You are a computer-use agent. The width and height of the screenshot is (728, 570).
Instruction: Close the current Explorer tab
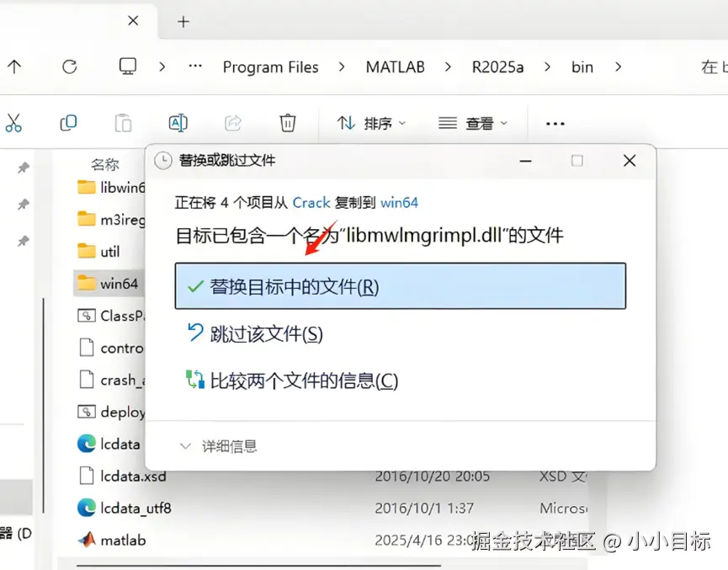[133, 20]
